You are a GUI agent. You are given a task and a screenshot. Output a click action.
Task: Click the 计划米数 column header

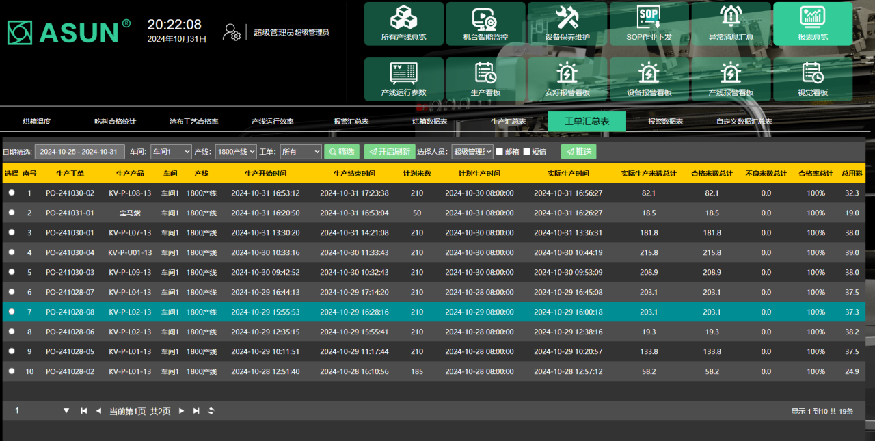417,173
